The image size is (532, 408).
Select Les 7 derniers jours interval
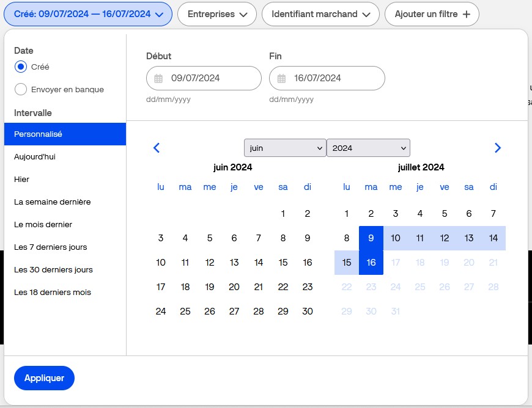click(50, 247)
